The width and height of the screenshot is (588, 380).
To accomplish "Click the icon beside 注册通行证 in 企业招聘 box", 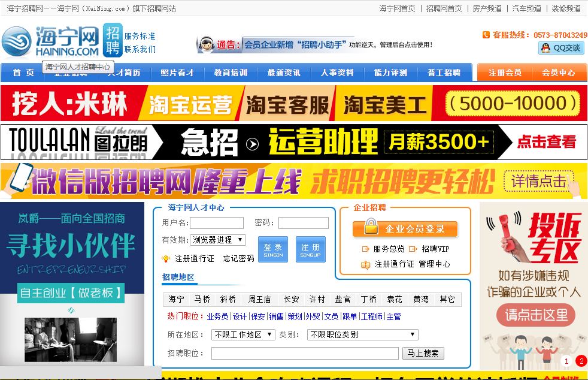I will click(365, 264).
